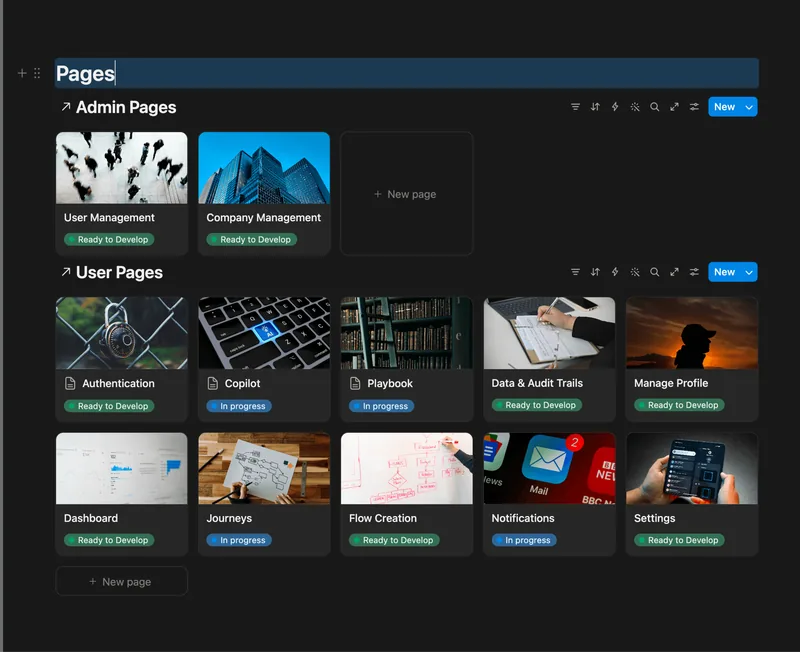Viewport: 800px width, 652px height.
Task: Search within the Admin Pages database
Action: tap(655, 107)
